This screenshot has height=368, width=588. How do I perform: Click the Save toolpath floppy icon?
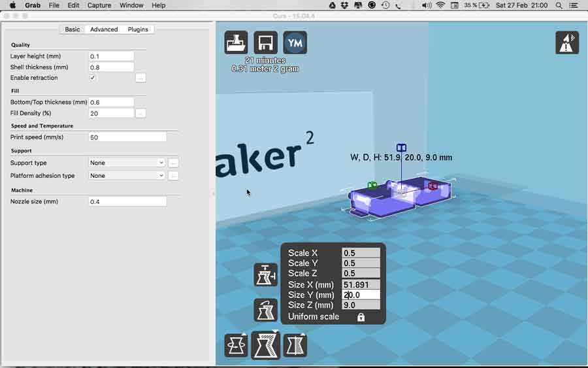tap(265, 42)
